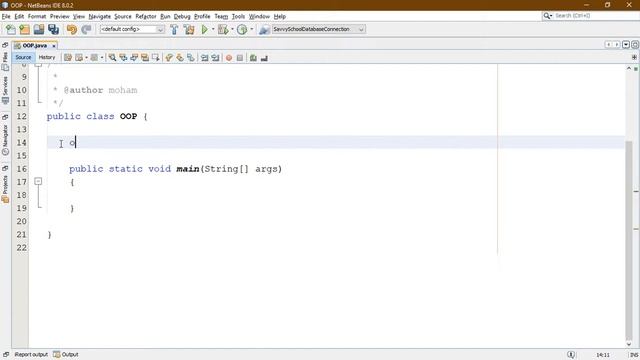Click the scrollbar up arrow
This screenshot has width=640, height=360.
pyautogui.click(x=629, y=69)
